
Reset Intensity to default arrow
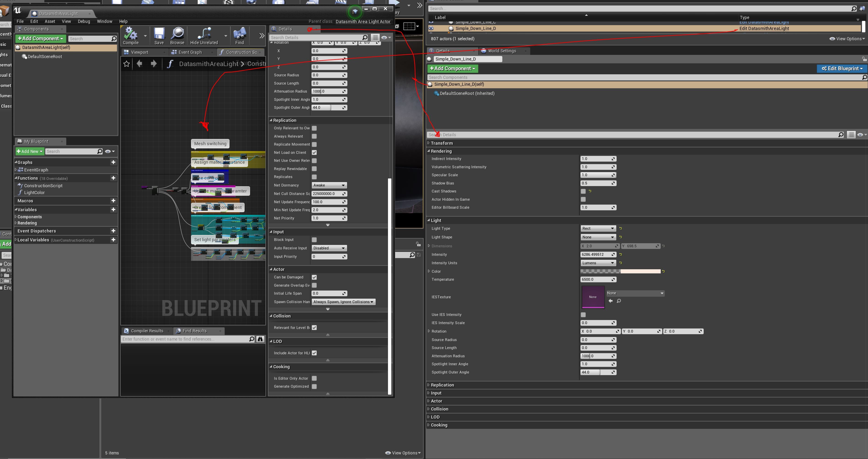coord(621,254)
